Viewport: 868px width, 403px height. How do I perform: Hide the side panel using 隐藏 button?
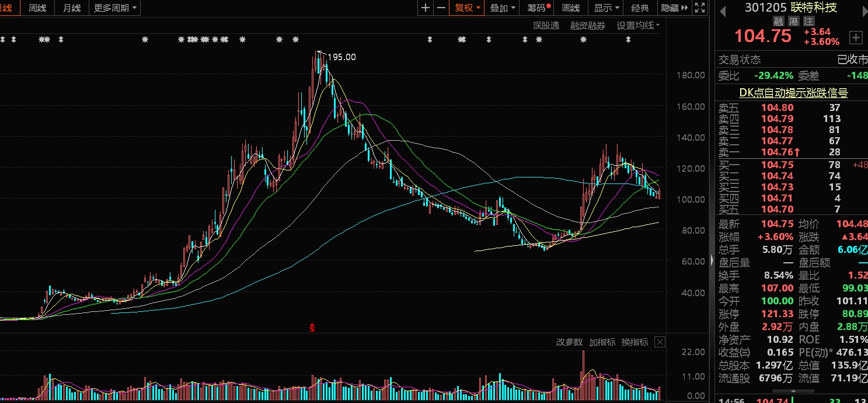(x=670, y=8)
